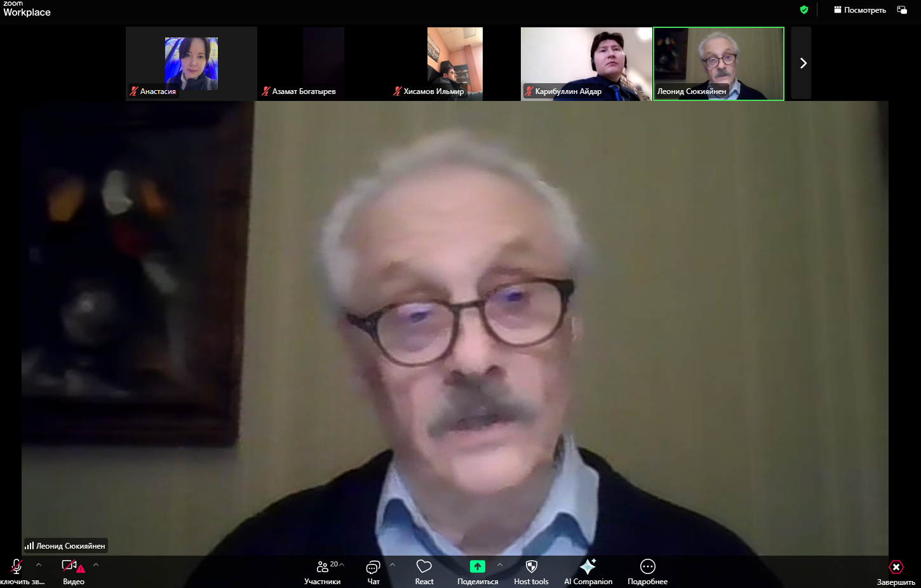This screenshot has height=588, width=921.
Task: Select Леонид Сюкияйнен's highlighted thumbnail
Action: tap(719, 63)
